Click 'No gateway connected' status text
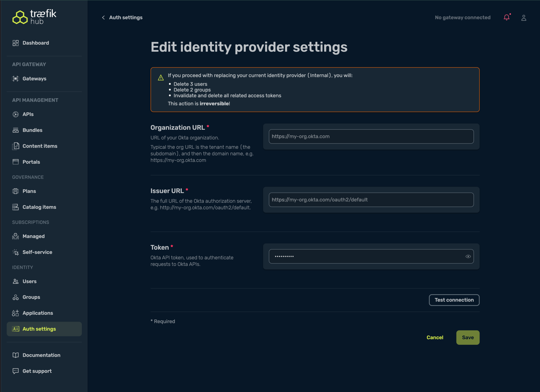Screen dimensions: 540x392 (x=463, y=17)
